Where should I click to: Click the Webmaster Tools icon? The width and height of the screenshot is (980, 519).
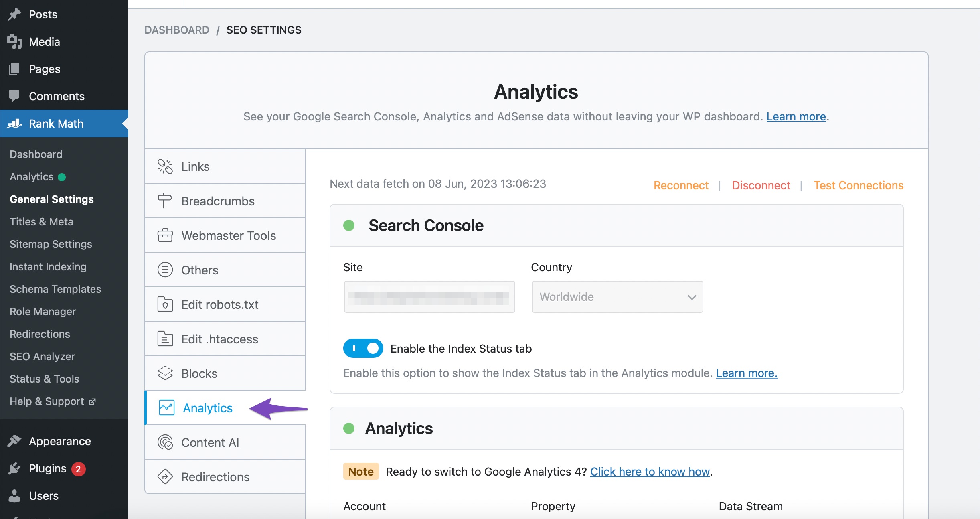[165, 235]
